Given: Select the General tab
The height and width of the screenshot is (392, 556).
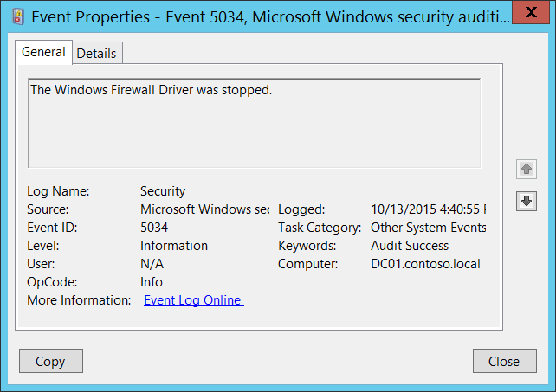Looking at the screenshot, I should click(43, 52).
